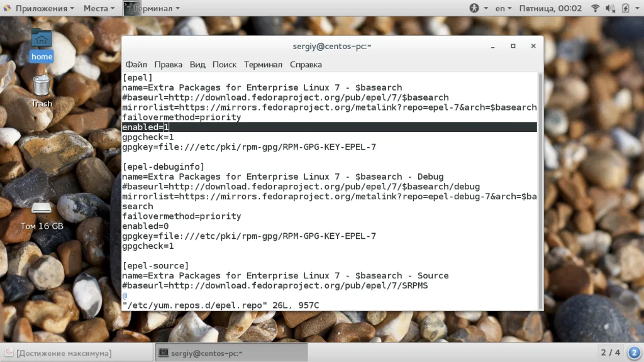This screenshot has height=362, width=644.
Task: Open the Trash desktop icon
Action: 42,92
